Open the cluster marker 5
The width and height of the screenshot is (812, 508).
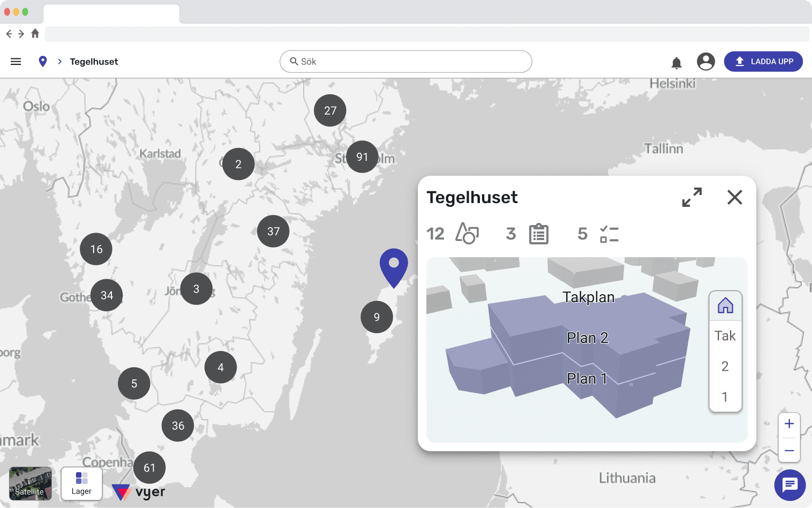[x=134, y=383]
